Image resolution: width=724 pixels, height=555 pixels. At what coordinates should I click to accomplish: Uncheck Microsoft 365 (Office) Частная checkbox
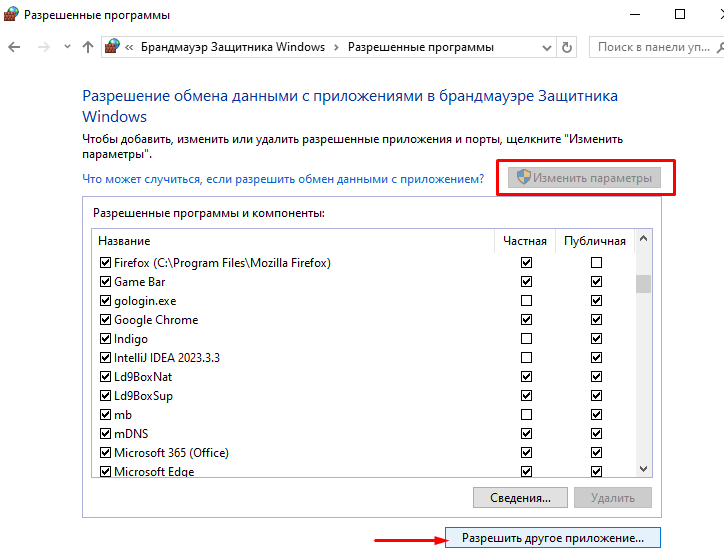pos(526,452)
